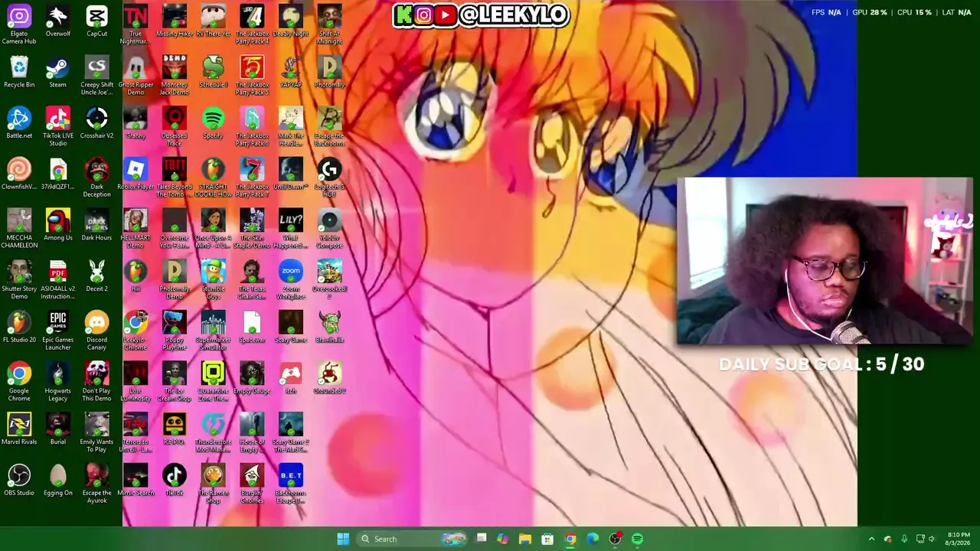980x551 pixels.
Task: Select the ClownfishV desktop icon
Action: click(x=19, y=174)
